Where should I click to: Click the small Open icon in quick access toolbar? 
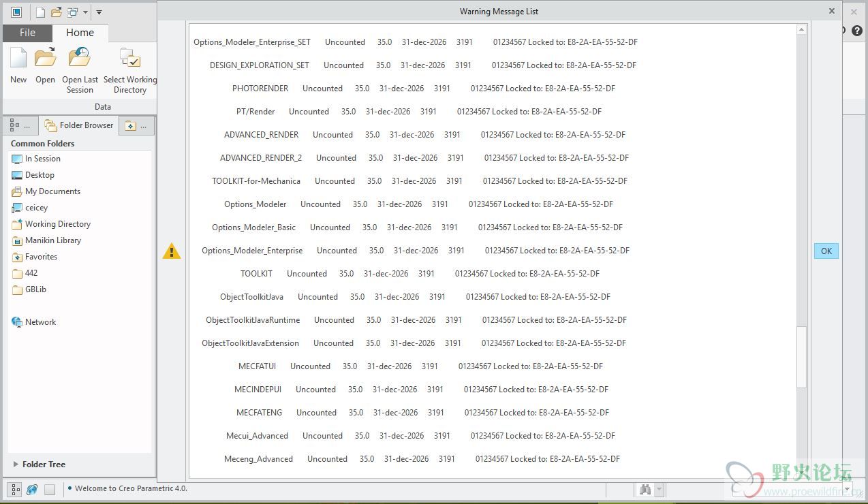(x=56, y=12)
